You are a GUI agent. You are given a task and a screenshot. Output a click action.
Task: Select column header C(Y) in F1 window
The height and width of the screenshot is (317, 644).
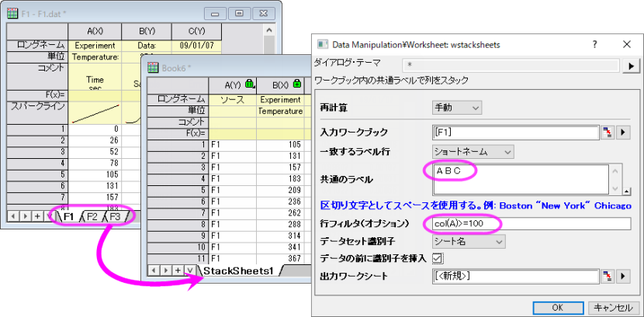tap(196, 31)
